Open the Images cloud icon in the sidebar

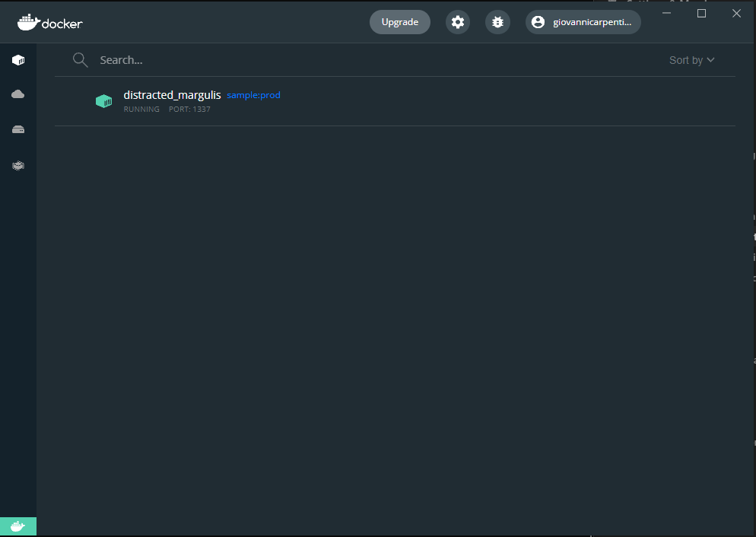pos(18,94)
